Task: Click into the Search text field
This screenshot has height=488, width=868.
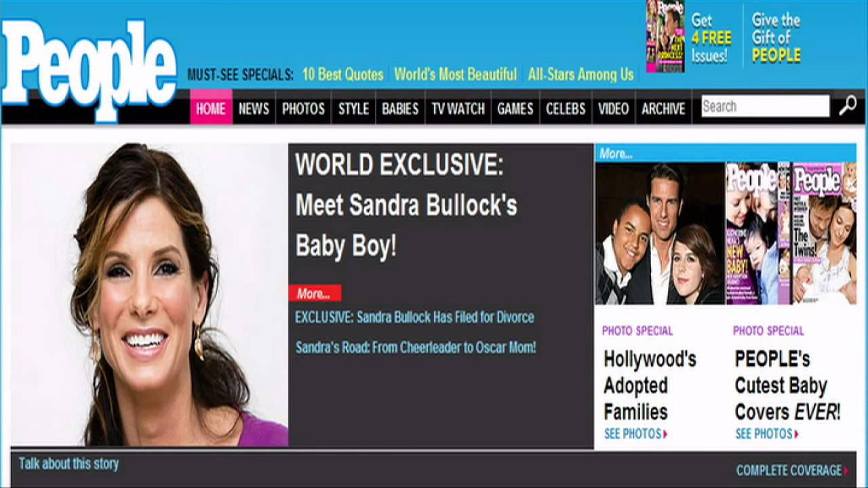Action: (x=764, y=106)
